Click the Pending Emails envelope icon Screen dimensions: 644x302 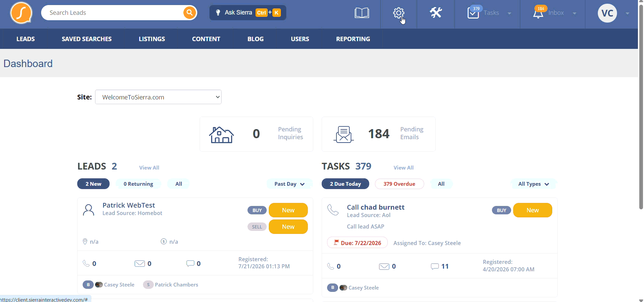click(344, 134)
